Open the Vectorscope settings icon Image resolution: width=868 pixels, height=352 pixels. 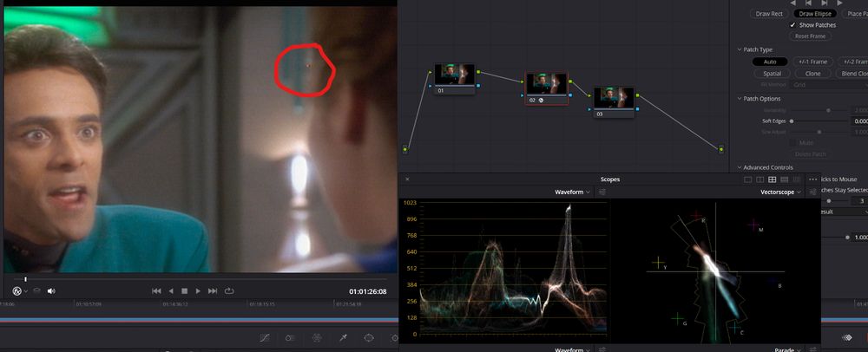812,192
